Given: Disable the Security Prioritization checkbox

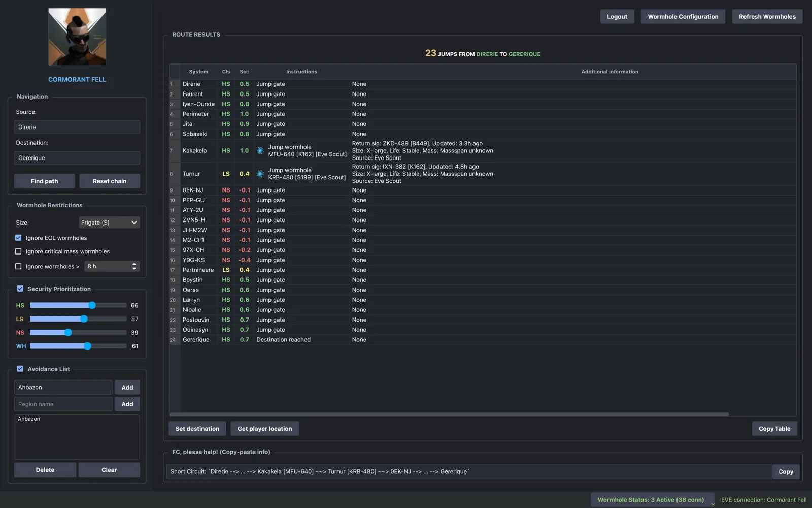Looking at the screenshot, I should coord(20,289).
